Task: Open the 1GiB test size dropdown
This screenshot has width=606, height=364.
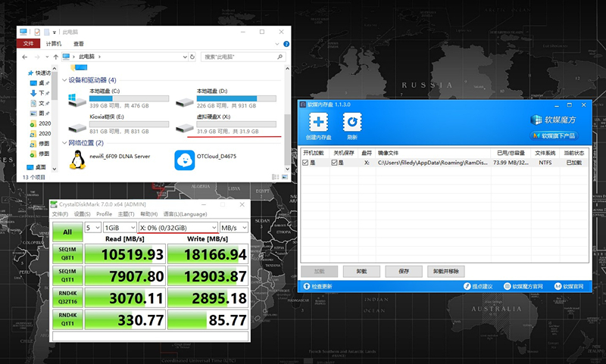Action: (x=120, y=228)
